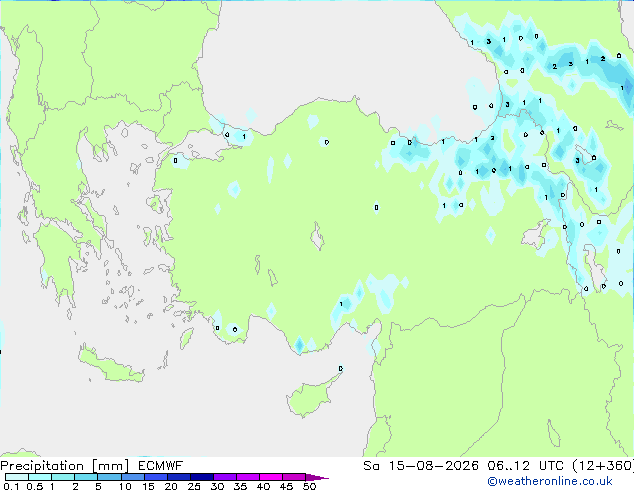Select the 1–2 mm legend color swatch

click(63, 477)
